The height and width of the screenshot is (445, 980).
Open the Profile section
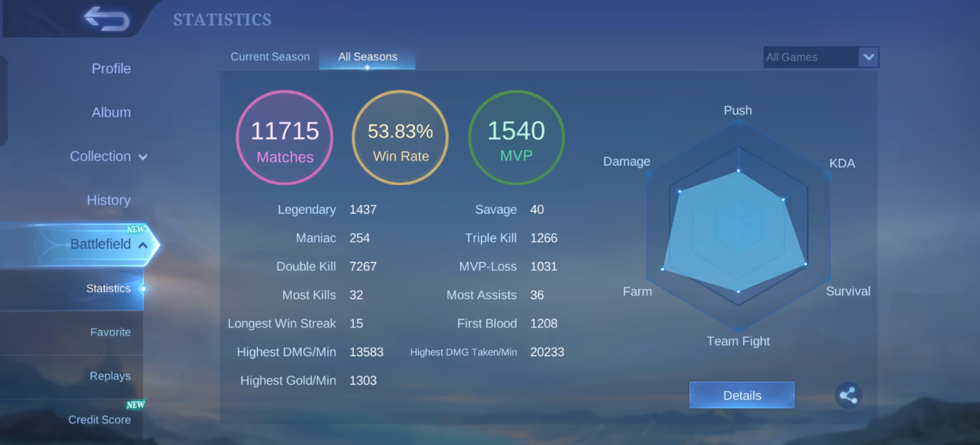(111, 68)
